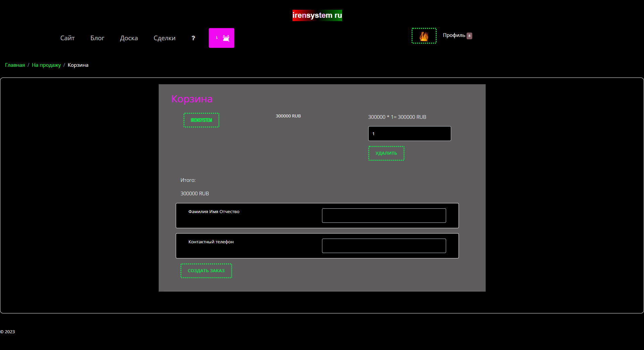Open the magenta shopping cart button
This screenshot has height=350, width=644.
(221, 38)
